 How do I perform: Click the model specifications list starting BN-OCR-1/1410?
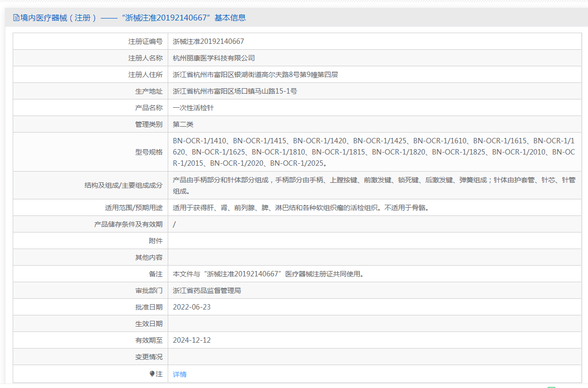(x=373, y=152)
